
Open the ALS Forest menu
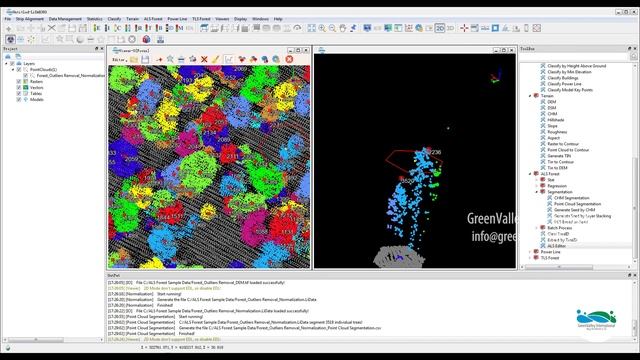[x=153, y=19]
